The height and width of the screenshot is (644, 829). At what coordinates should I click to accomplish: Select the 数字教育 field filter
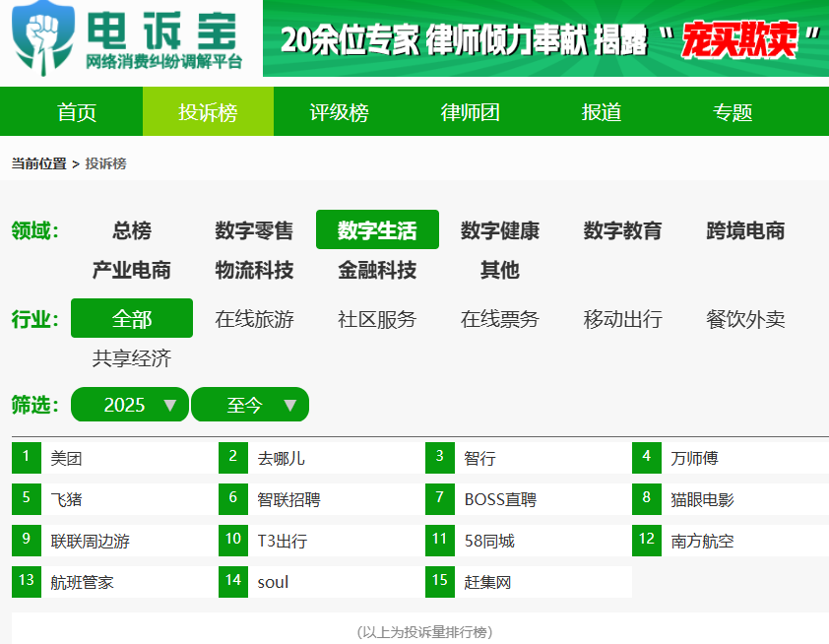(x=623, y=230)
